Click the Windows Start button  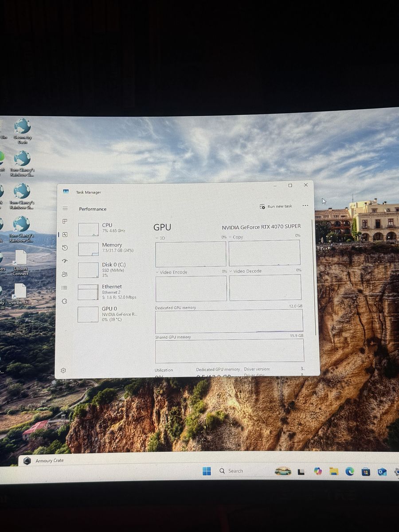click(x=207, y=471)
